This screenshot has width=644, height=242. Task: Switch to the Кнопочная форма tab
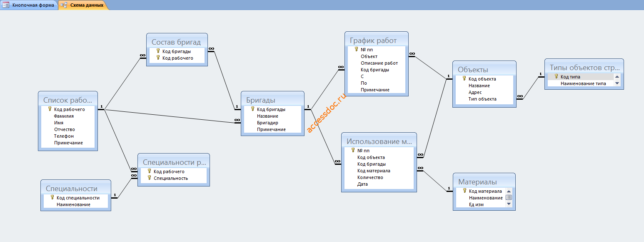point(29,5)
